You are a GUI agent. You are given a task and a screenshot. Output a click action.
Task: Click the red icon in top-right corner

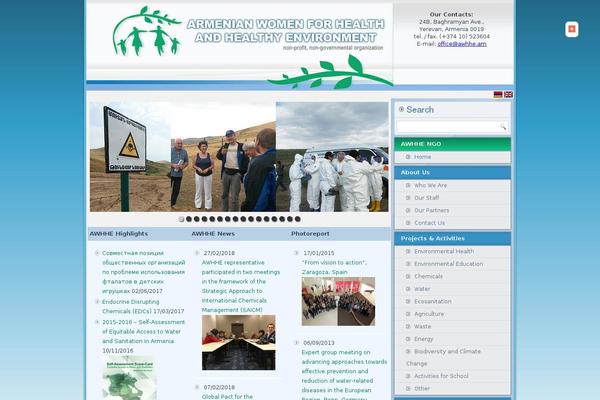[x=572, y=29]
